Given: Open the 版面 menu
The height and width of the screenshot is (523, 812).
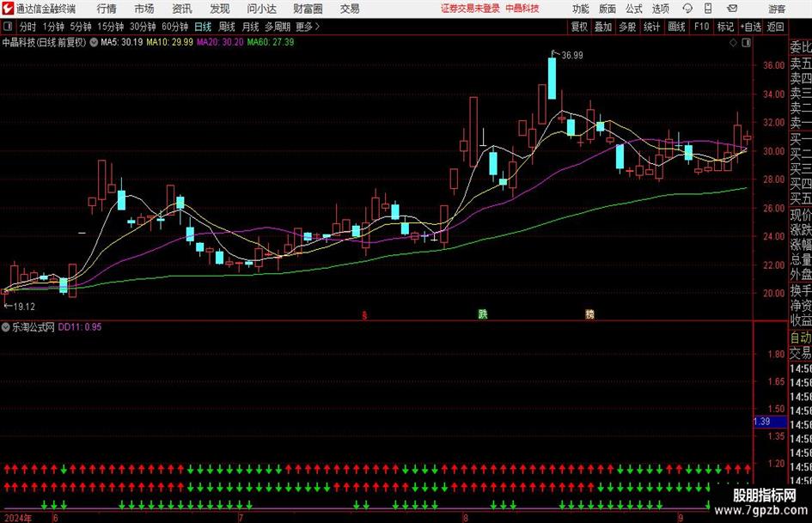Looking at the screenshot, I should 607,9.
